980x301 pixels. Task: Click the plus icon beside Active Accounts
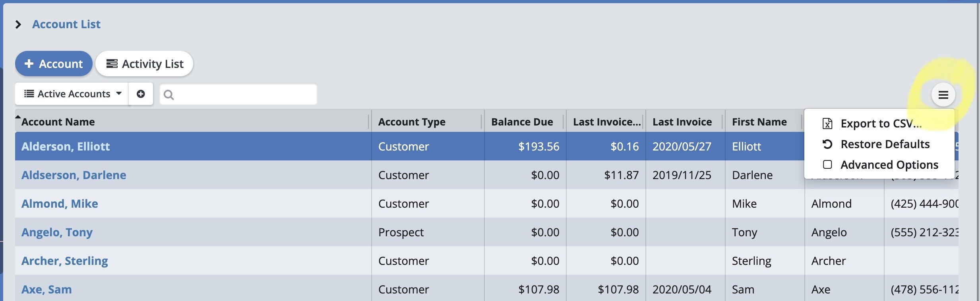click(141, 94)
